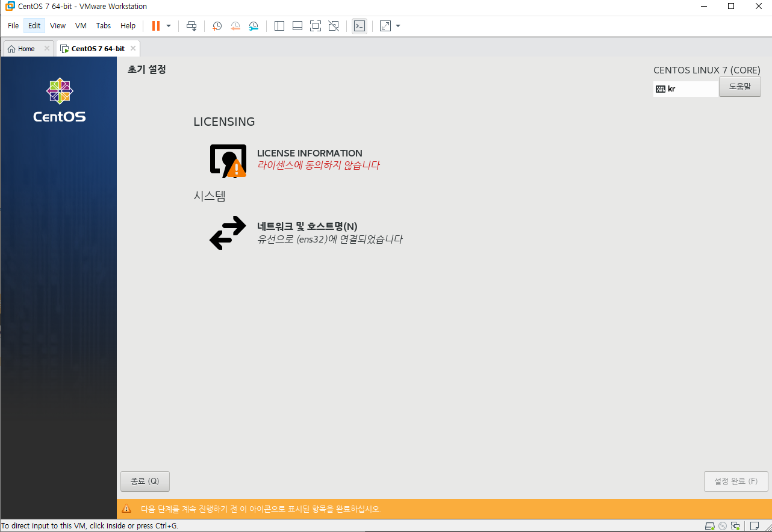Viewport: 772px width, 532px height.
Task: Toggle the thumbnail bar view
Action: (x=297, y=26)
